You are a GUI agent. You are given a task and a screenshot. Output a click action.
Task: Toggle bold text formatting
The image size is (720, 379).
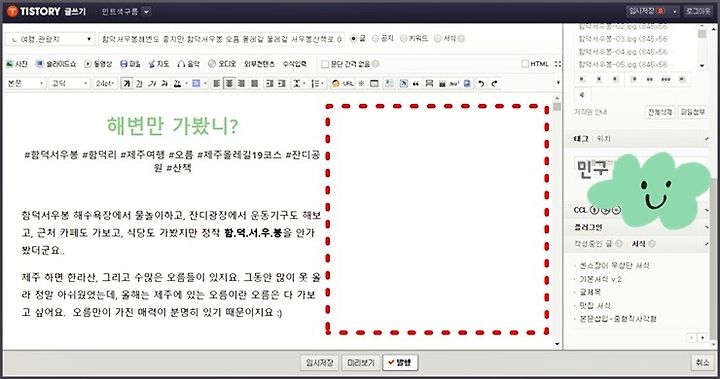pos(126,83)
